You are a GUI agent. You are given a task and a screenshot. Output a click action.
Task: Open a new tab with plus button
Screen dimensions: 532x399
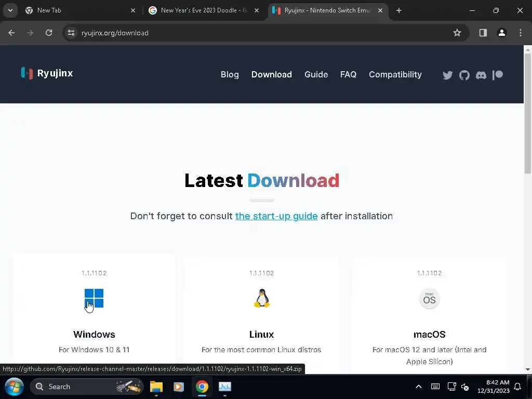tap(399, 10)
